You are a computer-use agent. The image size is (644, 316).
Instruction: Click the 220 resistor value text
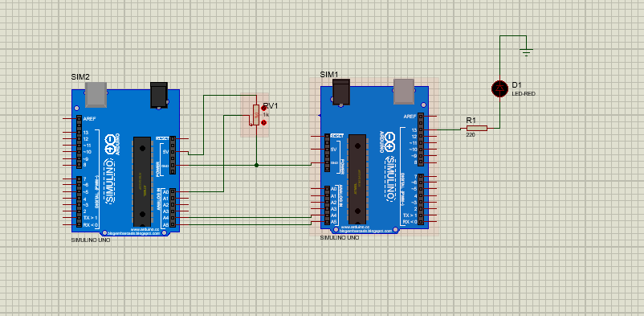coord(471,134)
